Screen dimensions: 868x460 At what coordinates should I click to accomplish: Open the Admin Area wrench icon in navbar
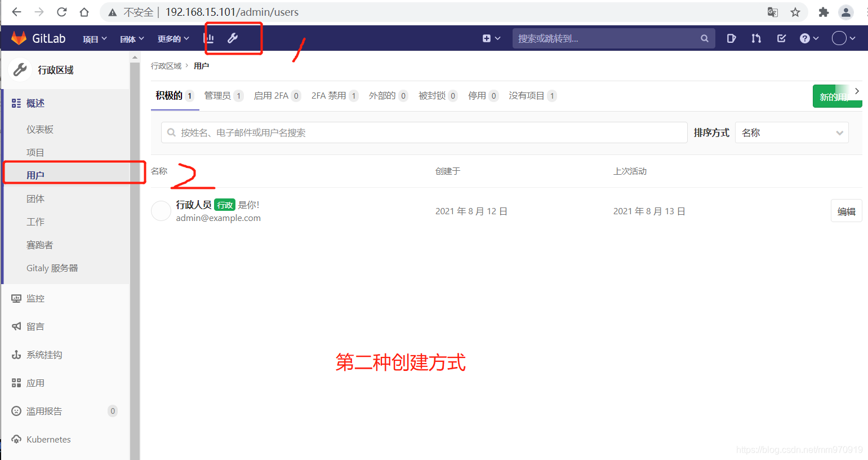pos(233,38)
